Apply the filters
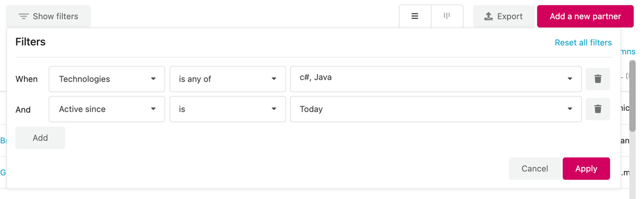Viewport: 644px width, 199px height. [586, 168]
